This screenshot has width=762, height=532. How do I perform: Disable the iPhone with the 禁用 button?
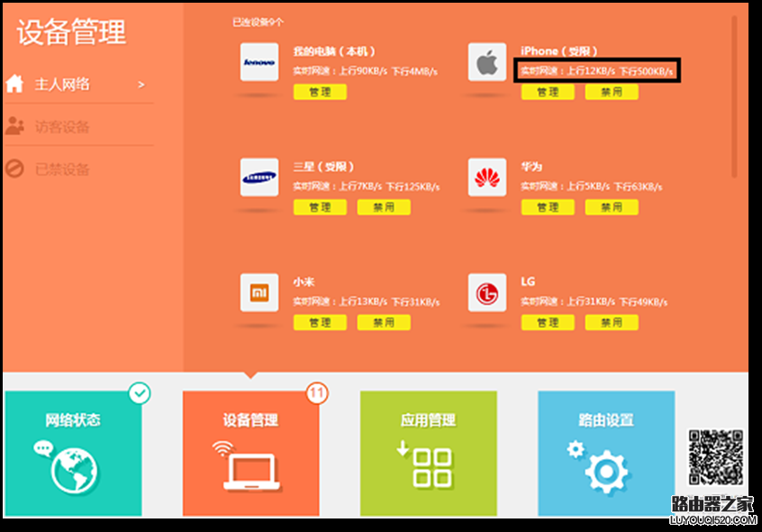tap(612, 93)
